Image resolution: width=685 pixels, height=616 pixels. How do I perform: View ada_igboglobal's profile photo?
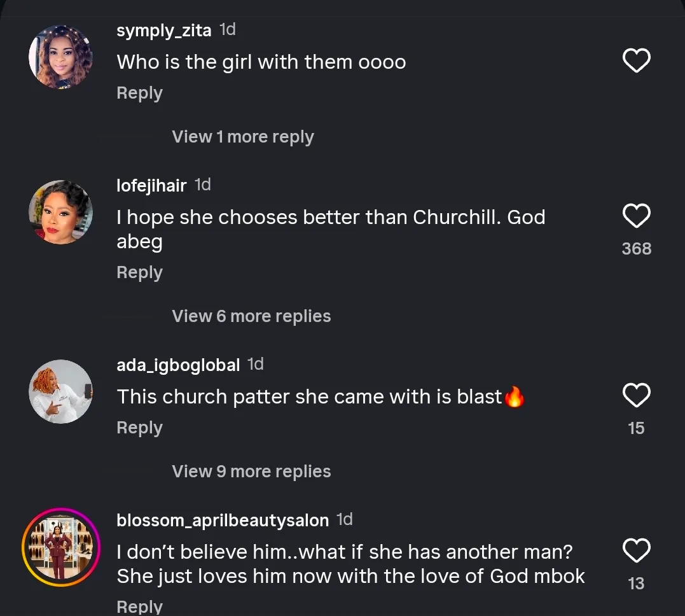click(61, 392)
